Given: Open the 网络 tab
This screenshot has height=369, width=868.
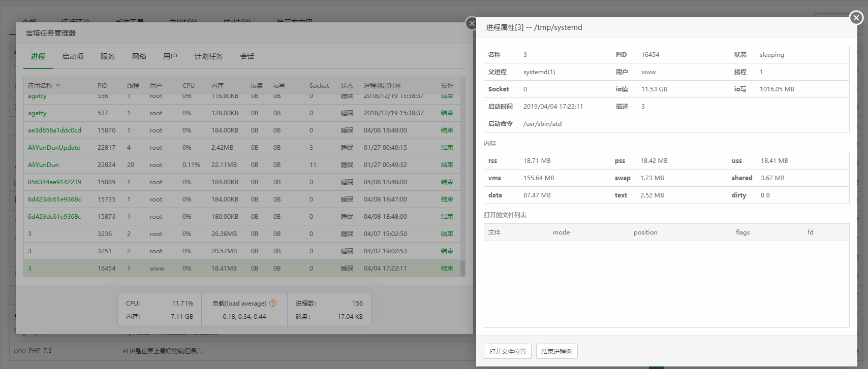Looking at the screenshot, I should point(139,56).
